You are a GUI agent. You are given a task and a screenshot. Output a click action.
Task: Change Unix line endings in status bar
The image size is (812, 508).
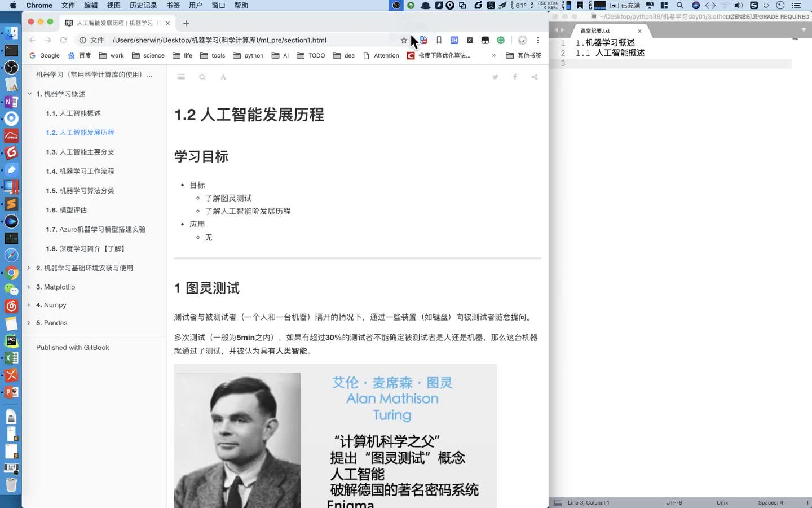click(x=722, y=502)
